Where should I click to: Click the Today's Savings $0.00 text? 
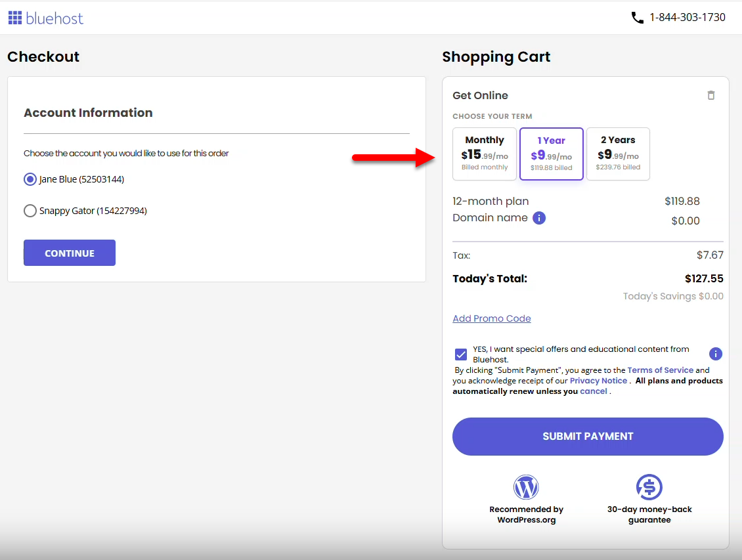(673, 296)
